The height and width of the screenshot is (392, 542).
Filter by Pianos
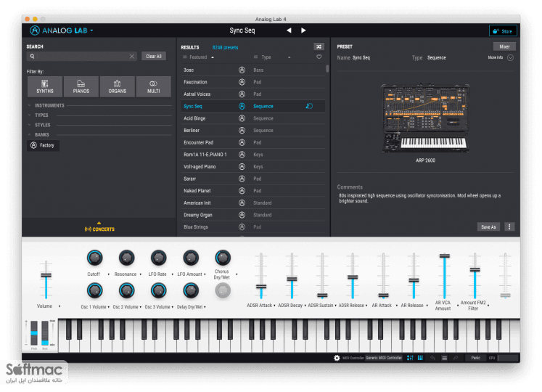coord(81,86)
